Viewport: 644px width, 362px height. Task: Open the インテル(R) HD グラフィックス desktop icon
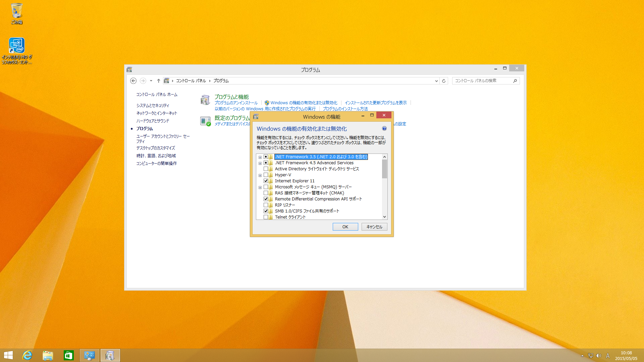click(16, 45)
